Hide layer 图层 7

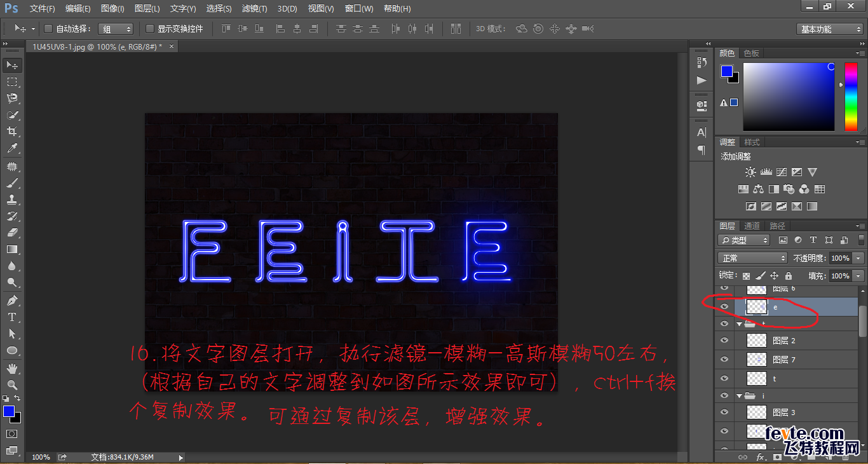coord(724,360)
